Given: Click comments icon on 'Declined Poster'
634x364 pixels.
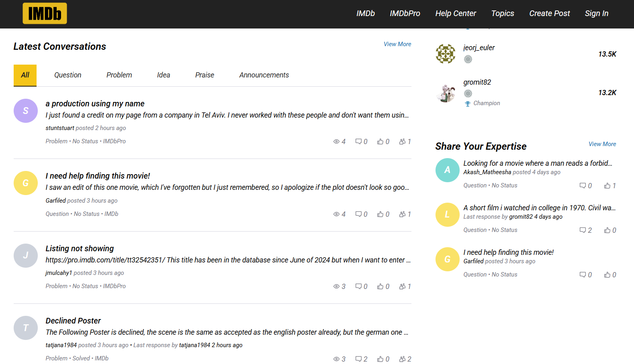Looking at the screenshot, I should 358,359.
